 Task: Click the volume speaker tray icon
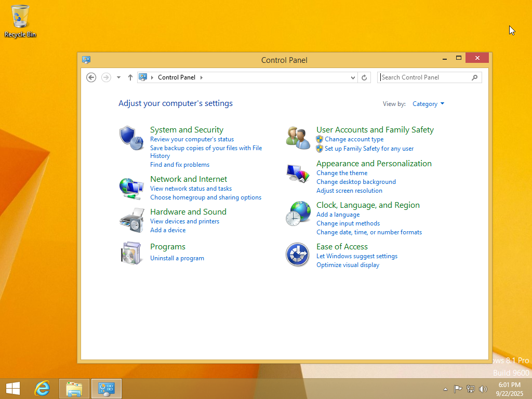483,389
